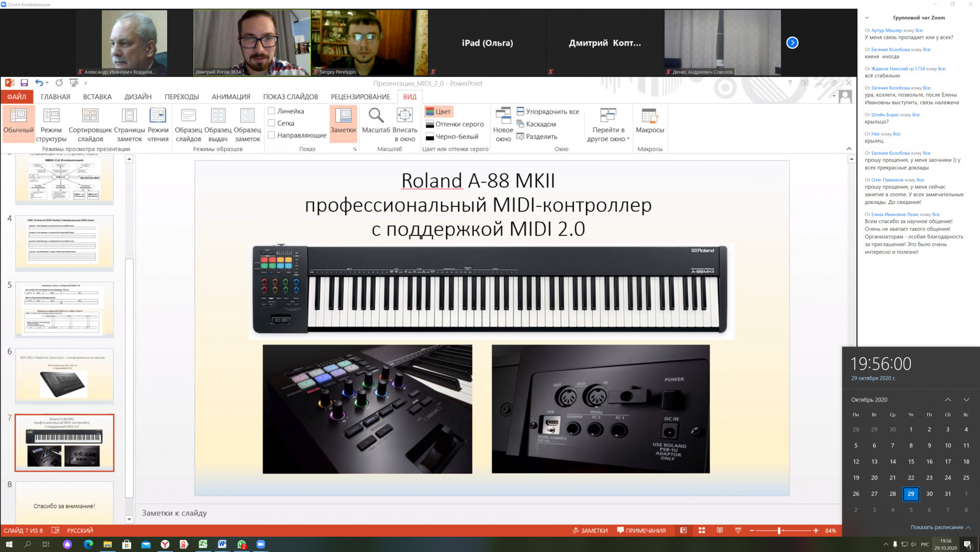This screenshot has width=980, height=552.
Task: Enable the Направляющие guides checkbox
Action: tap(271, 135)
